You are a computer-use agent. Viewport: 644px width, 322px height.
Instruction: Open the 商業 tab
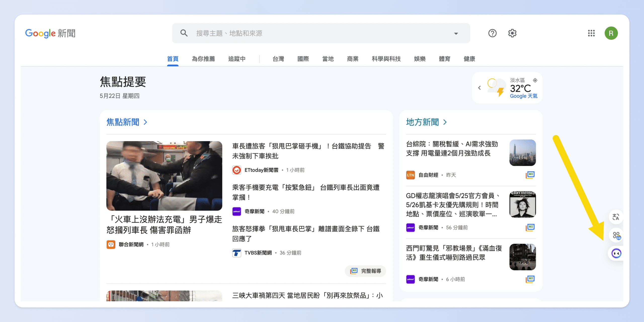pyautogui.click(x=352, y=59)
